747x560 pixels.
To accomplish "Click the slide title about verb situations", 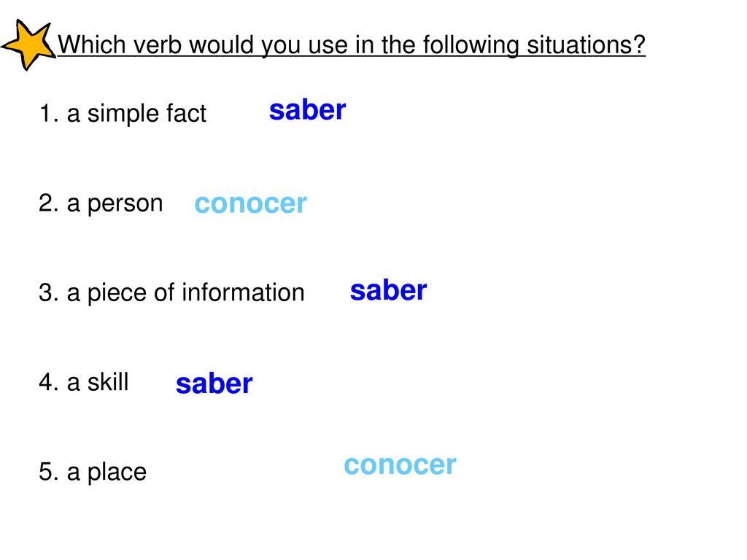I will (x=352, y=46).
